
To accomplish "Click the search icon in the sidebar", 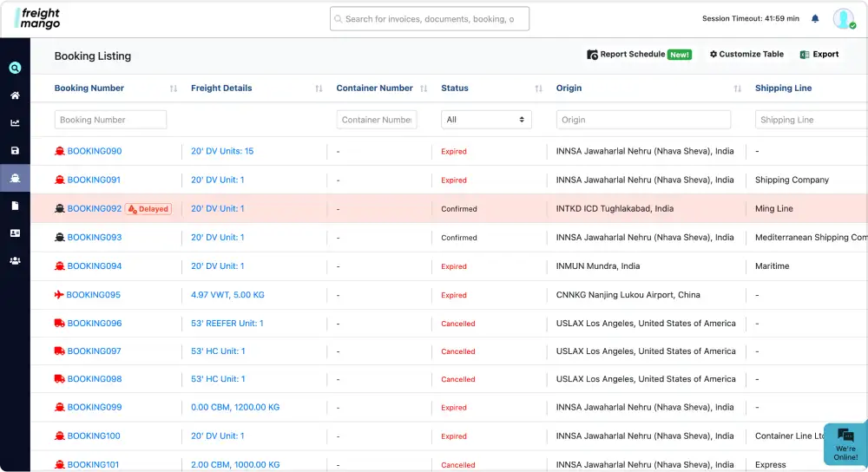I will tap(15, 68).
